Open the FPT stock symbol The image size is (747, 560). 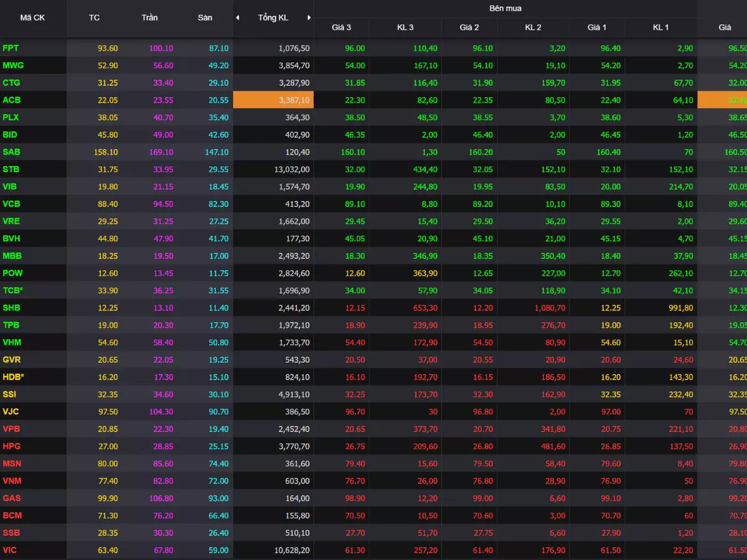point(11,48)
